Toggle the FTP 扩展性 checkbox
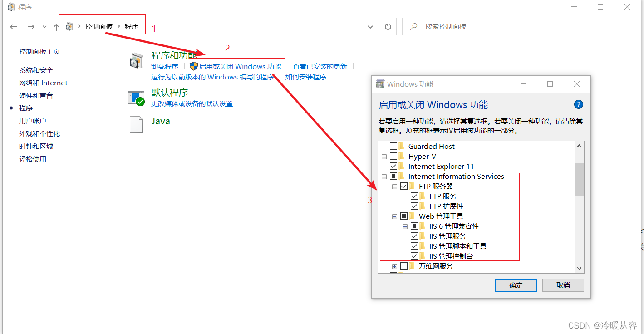Screen dimensions: 644x334 pos(414,206)
